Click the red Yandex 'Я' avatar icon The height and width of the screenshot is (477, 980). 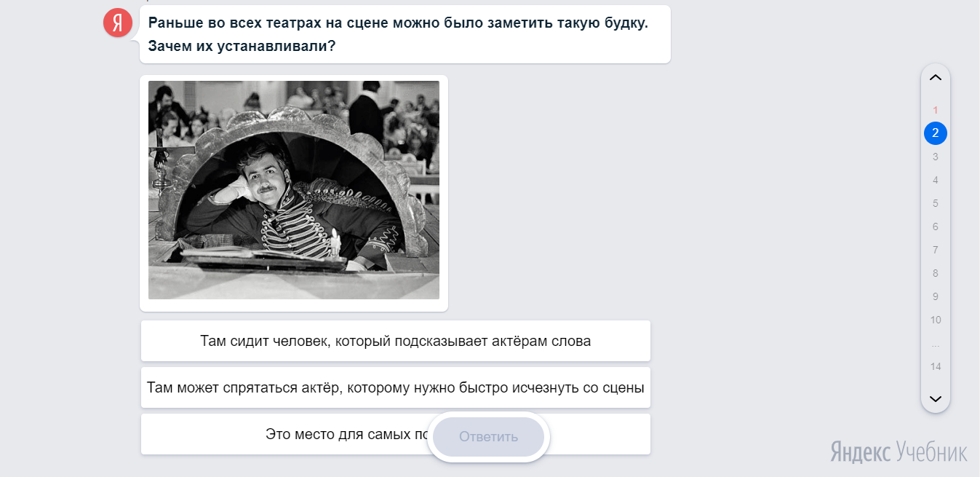(x=117, y=23)
